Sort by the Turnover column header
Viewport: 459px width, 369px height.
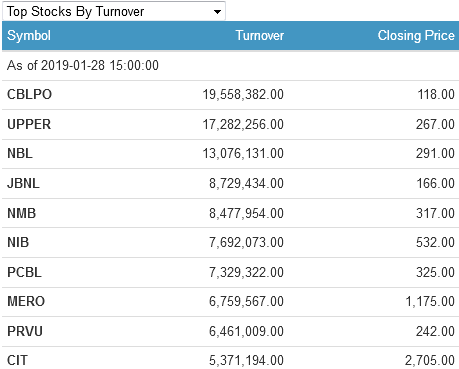260,35
